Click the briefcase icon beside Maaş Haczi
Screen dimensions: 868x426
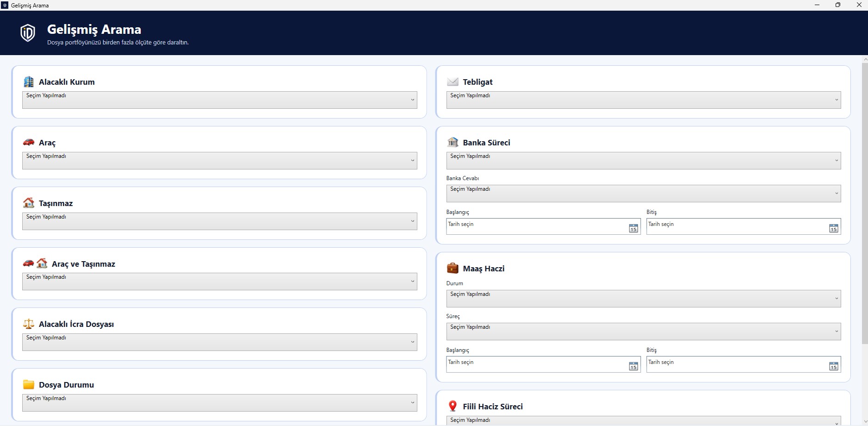(x=453, y=268)
